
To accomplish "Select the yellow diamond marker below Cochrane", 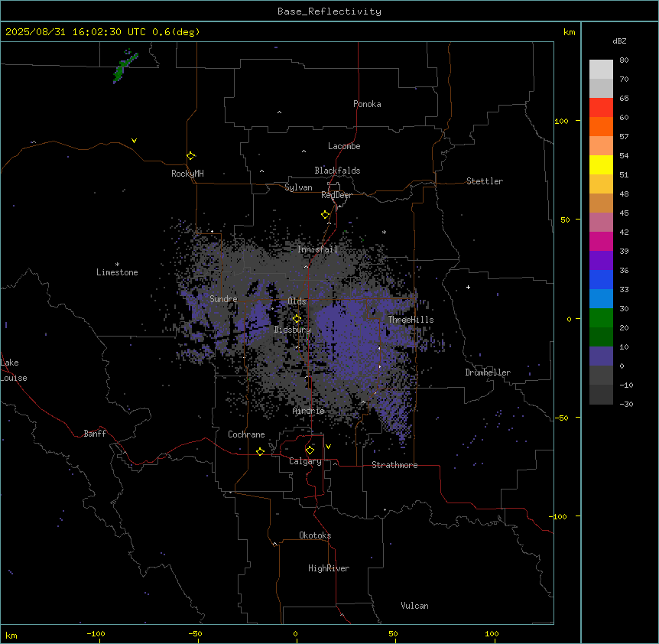I will (260, 451).
